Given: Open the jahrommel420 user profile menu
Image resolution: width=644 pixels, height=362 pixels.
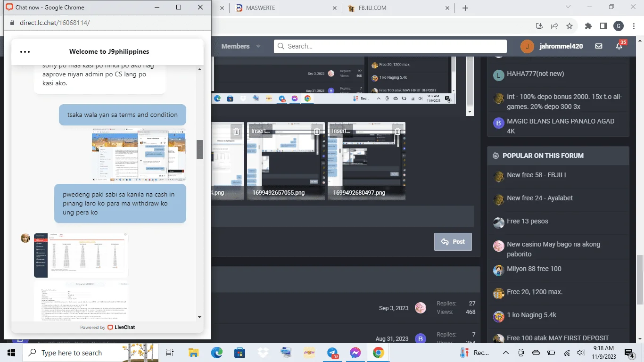Looking at the screenshot, I should [x=552, y=46].
